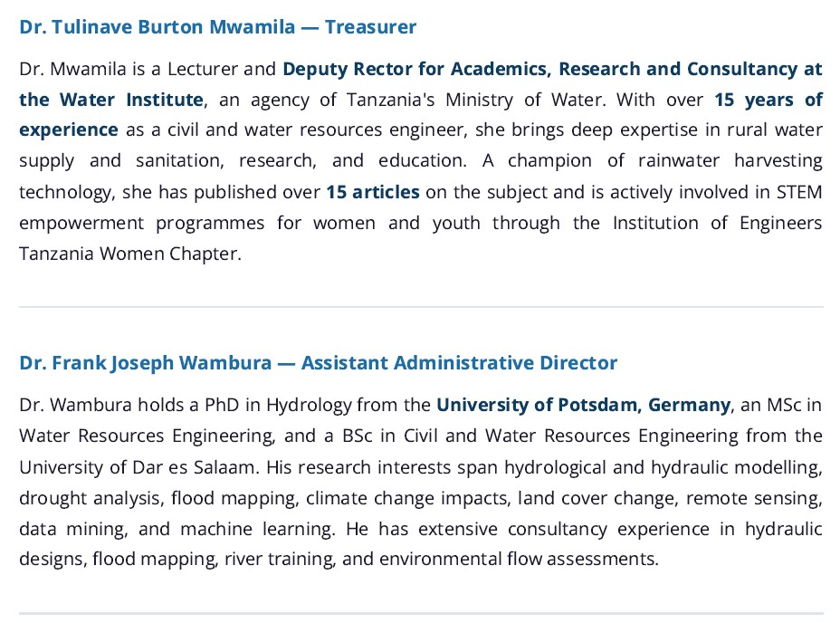The width and height of the screenshot is (840, 623).
Task: Click "Assistant Administrative Director" in second heading
Action: [x=459, y=363]
